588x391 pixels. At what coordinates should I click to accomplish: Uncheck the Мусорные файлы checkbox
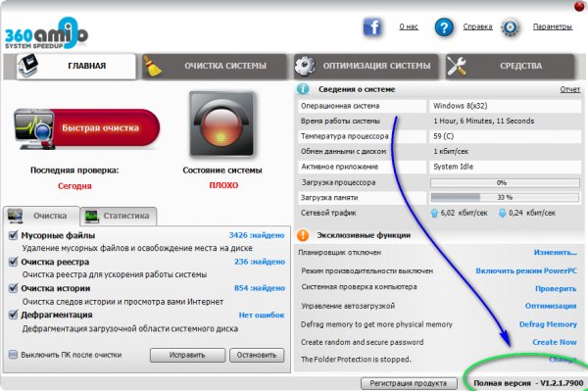[x=13, y=235]
